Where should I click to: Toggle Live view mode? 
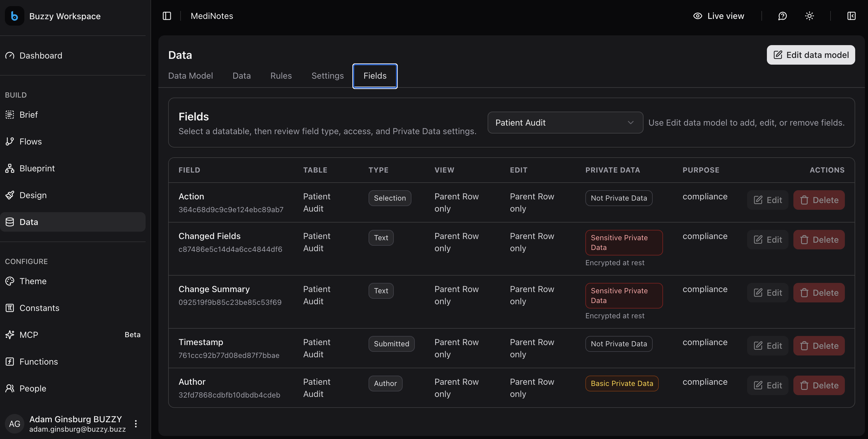tap(719, 16)
